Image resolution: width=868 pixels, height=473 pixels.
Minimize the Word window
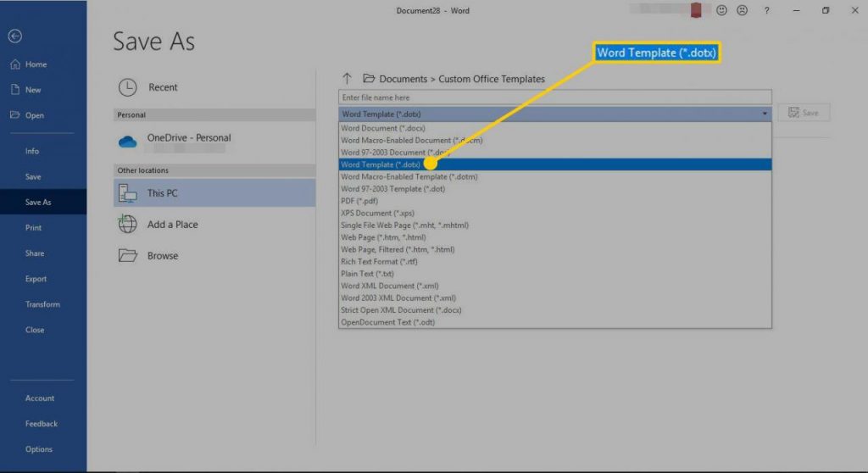tap(796, 10)
